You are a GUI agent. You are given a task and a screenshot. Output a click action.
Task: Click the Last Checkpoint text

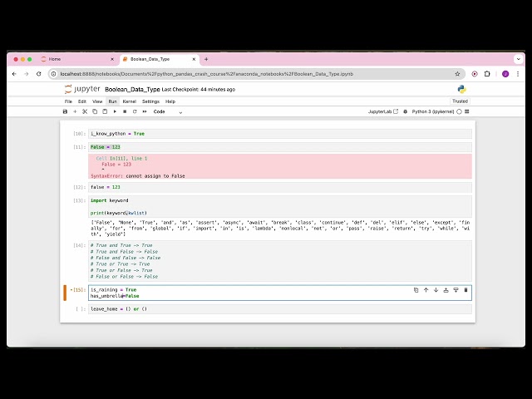[199, 90]
